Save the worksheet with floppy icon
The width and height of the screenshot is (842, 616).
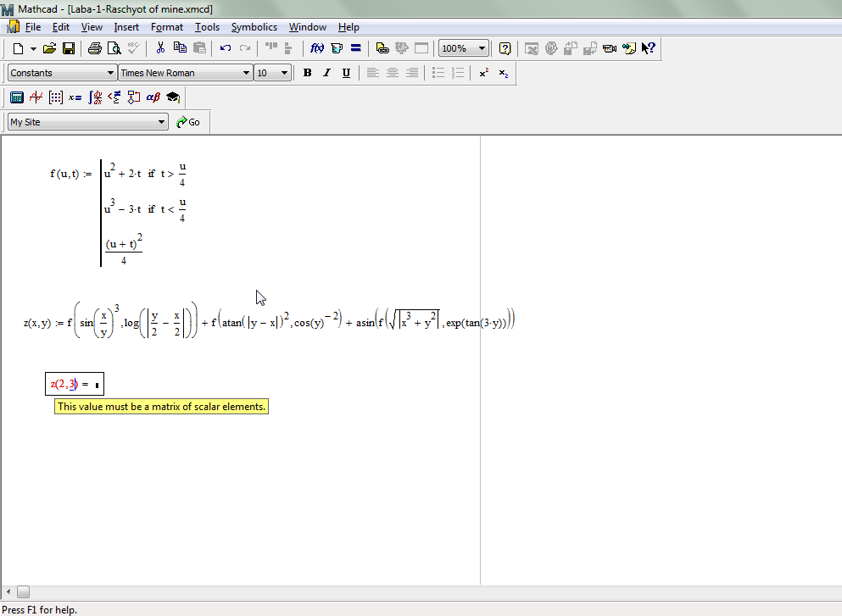(x=69, y=48)
